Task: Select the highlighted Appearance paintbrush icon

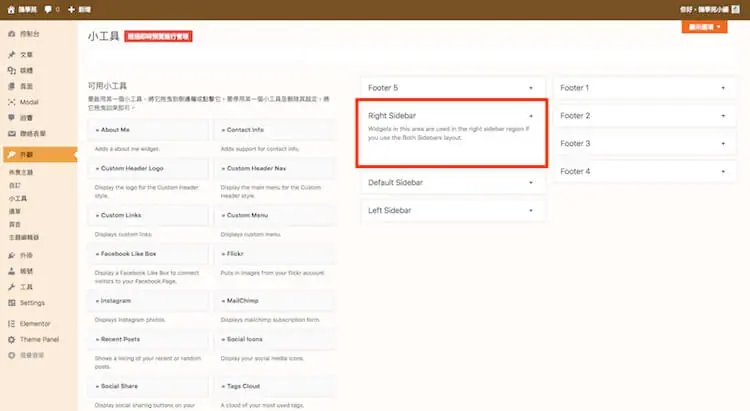Action: point(12,155)
